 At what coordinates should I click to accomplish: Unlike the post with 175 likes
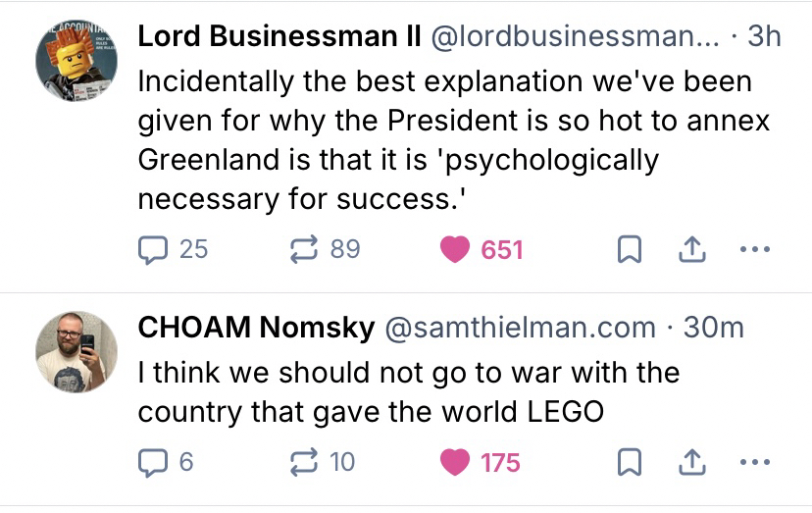tap(456, 461)
